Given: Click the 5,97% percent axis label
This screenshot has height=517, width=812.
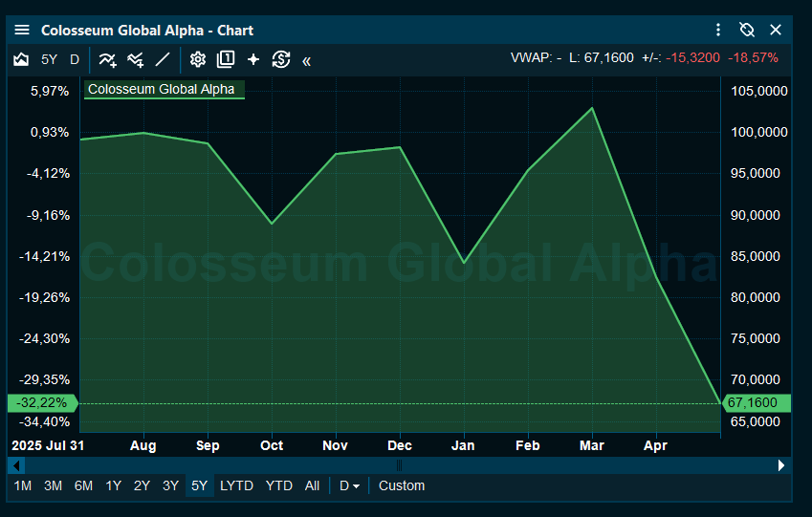Looking at the screenshot, I should [x=49, y=91].
